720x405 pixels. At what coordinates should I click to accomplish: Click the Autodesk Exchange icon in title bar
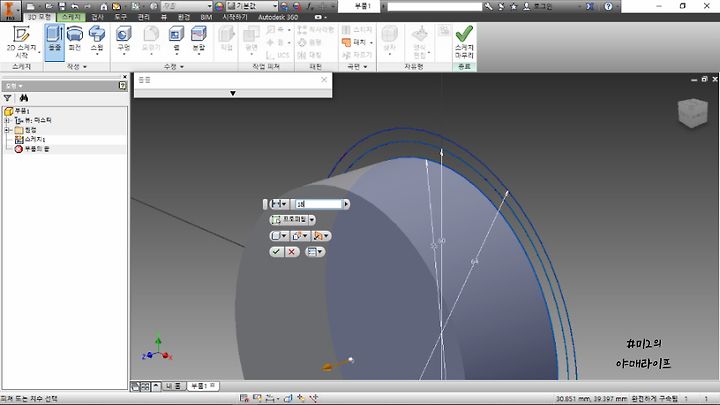tap(590, 6)
